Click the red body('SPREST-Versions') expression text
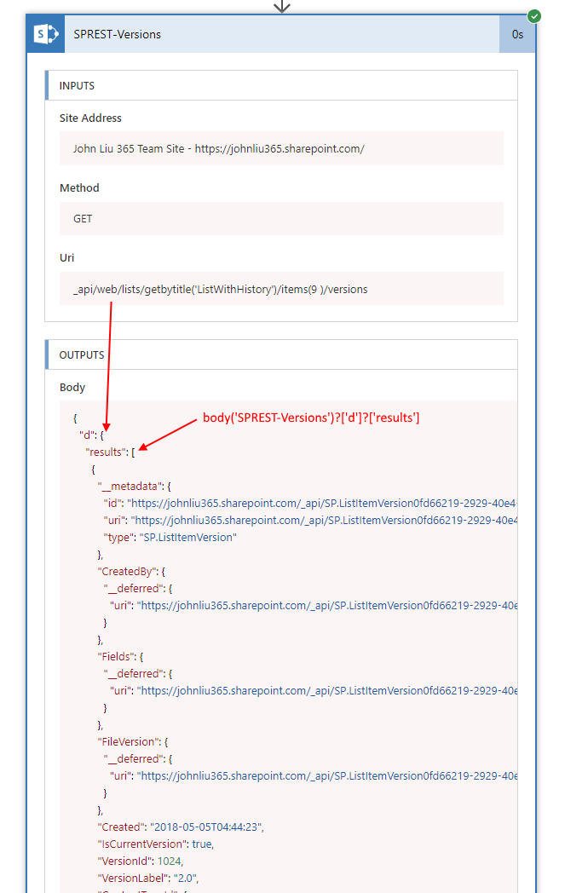The image size is (588, 893). click(311, 418)
